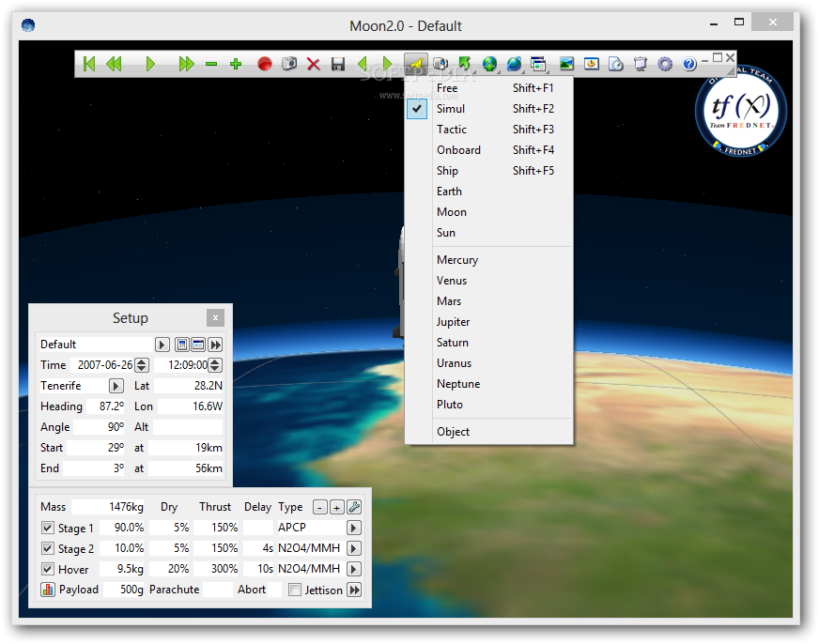819x644 pixels.
Task: Click the window layout icon in Setup panel
Action: [x=198, y=345]
